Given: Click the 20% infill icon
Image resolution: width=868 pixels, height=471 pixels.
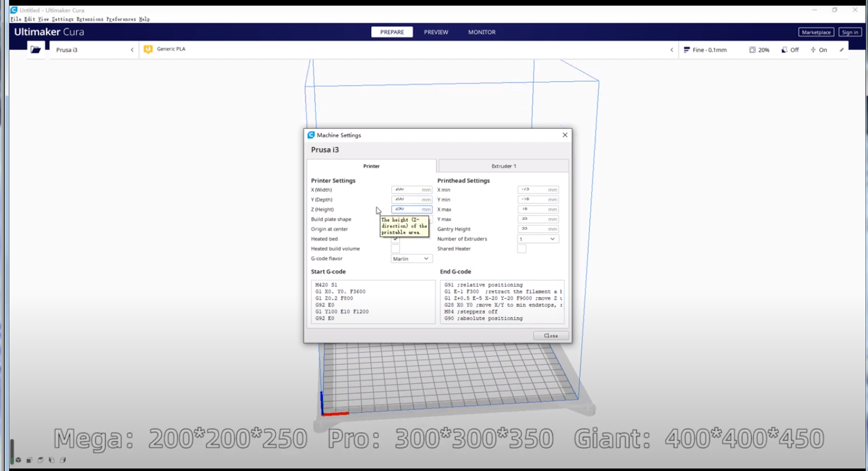Looking at the screenshot, I should (x=752, y=50).
